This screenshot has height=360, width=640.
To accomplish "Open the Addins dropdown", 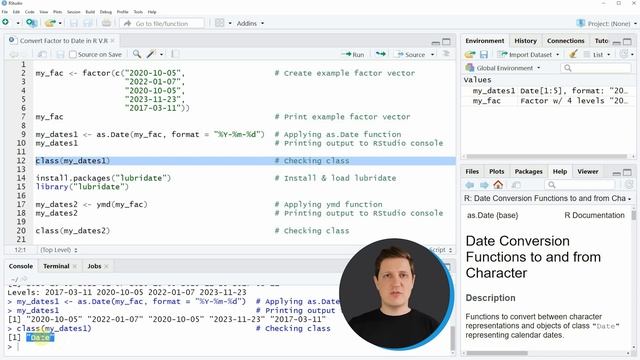I will pyautogui.click(x=250, y=23).
